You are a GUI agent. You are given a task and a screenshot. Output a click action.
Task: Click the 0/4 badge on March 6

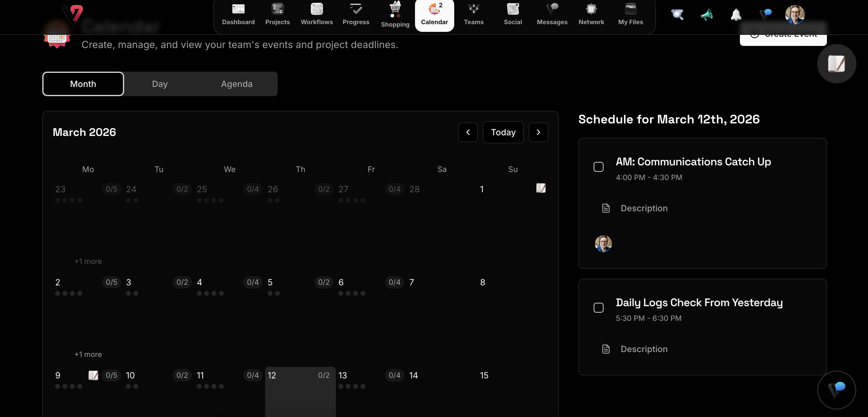pyautogui.click(x=394, y=282)
